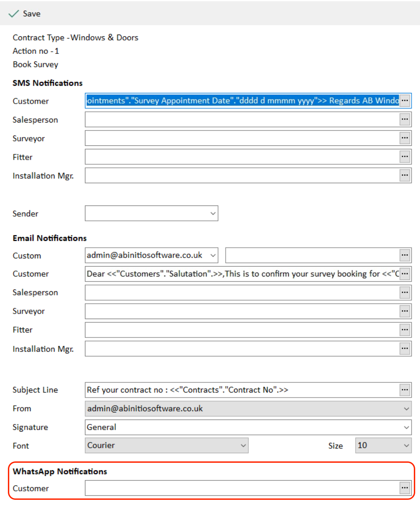420x506 pixels.
Task: Open the Subject Line editor
Action: [405, 390]
